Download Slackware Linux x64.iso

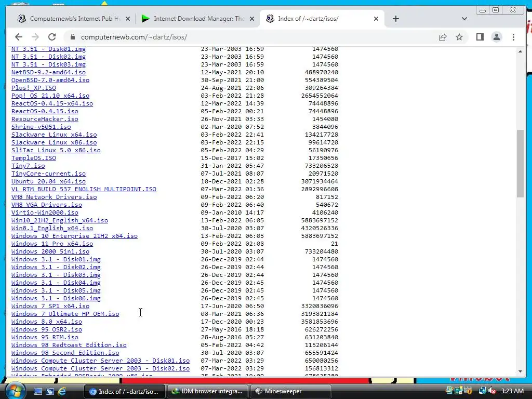[x=54, y=135]
